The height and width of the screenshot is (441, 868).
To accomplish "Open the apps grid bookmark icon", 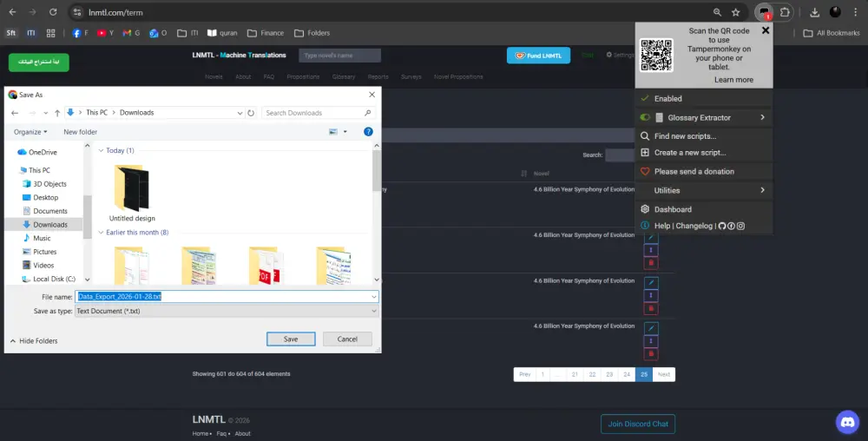I will (x=51, y=33).
